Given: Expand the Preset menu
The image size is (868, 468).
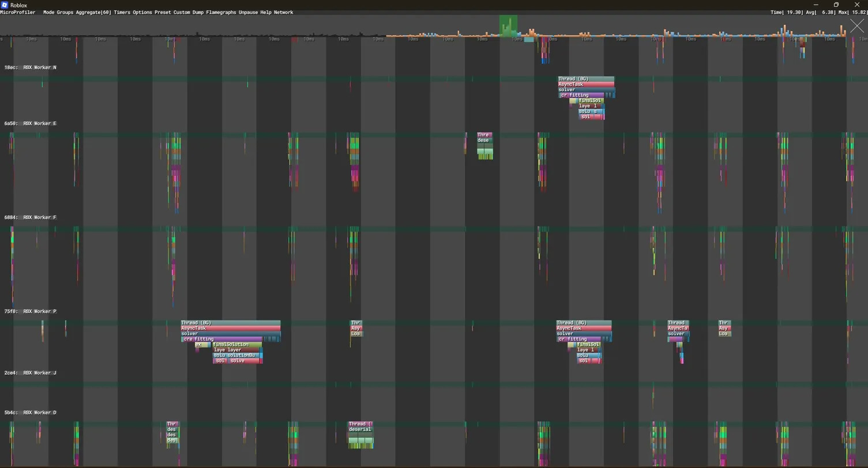Looking at the screenshot, I should (x=163, y=12).
